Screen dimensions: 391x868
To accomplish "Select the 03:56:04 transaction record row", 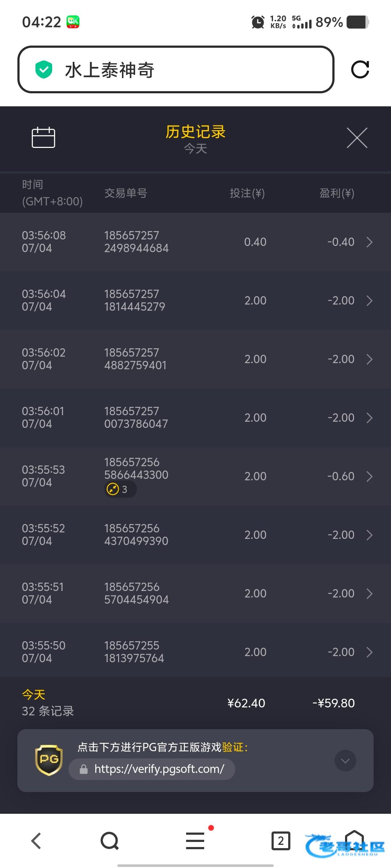I will coord(195,301).
